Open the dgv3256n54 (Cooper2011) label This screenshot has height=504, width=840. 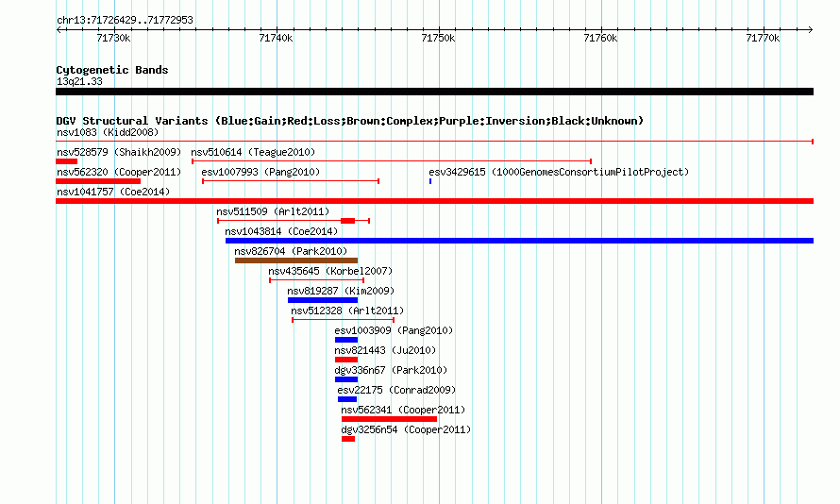[x=406, y=429]
